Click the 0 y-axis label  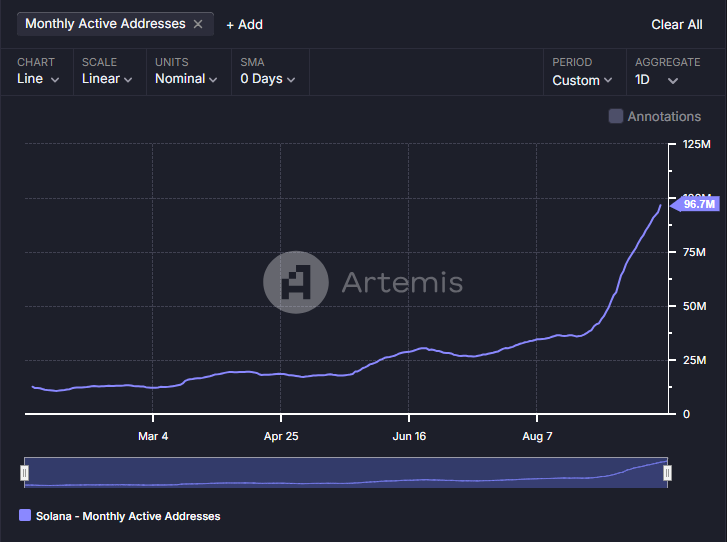click(686, 414)
